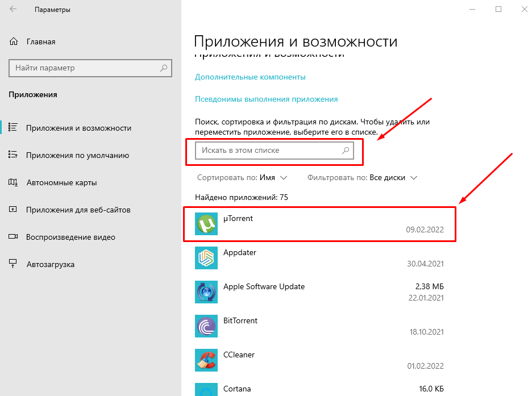Image resolution: width=532 pixels, height=396 pixels.
Task: Click the back arrow in Параметры window
Action: 13,9
